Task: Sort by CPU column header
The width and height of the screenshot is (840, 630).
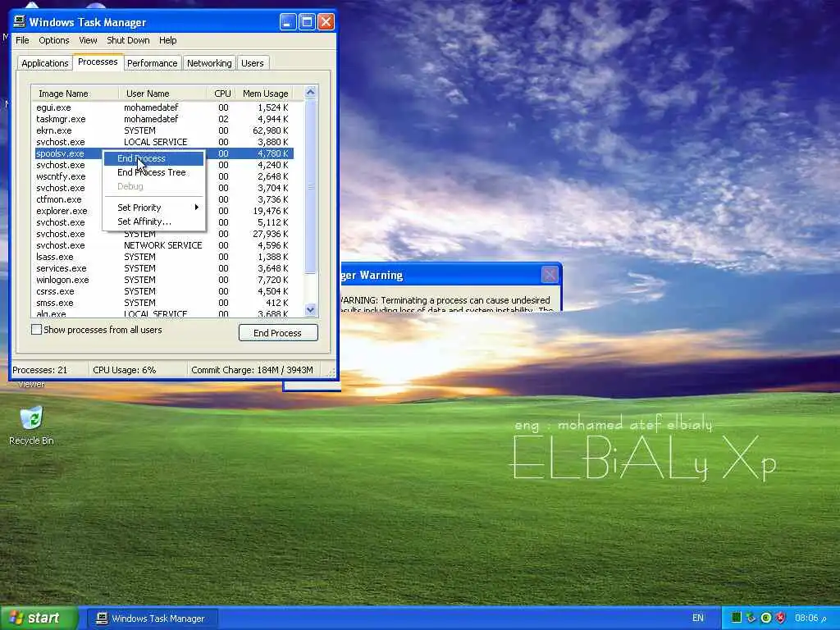Action: [221, 94]
